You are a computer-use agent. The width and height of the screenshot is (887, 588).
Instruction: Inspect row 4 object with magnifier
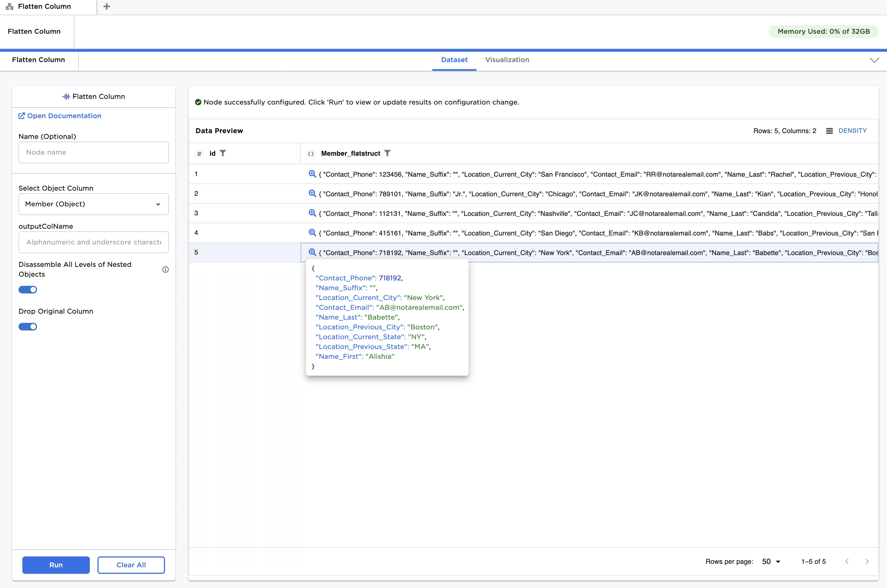(312, 232)
